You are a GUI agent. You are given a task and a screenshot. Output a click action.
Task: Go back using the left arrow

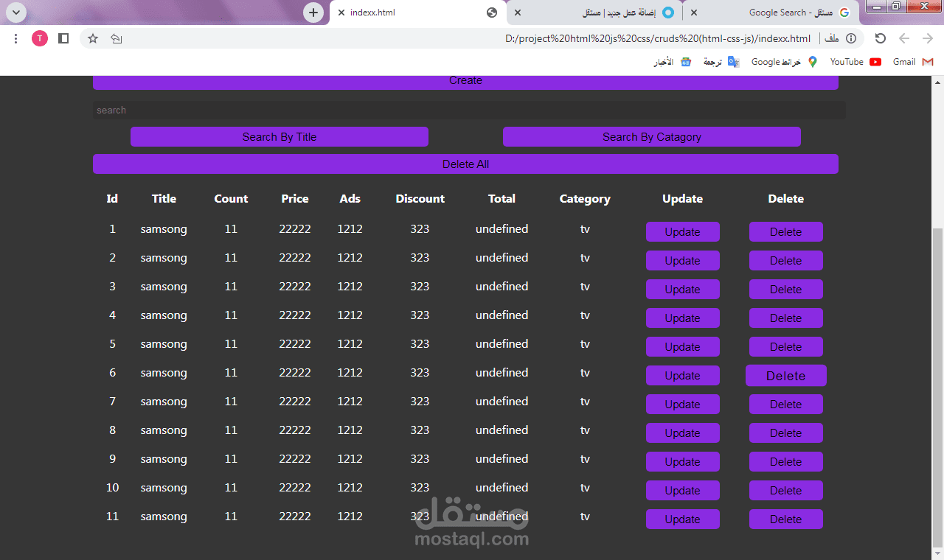click(904, 38)
